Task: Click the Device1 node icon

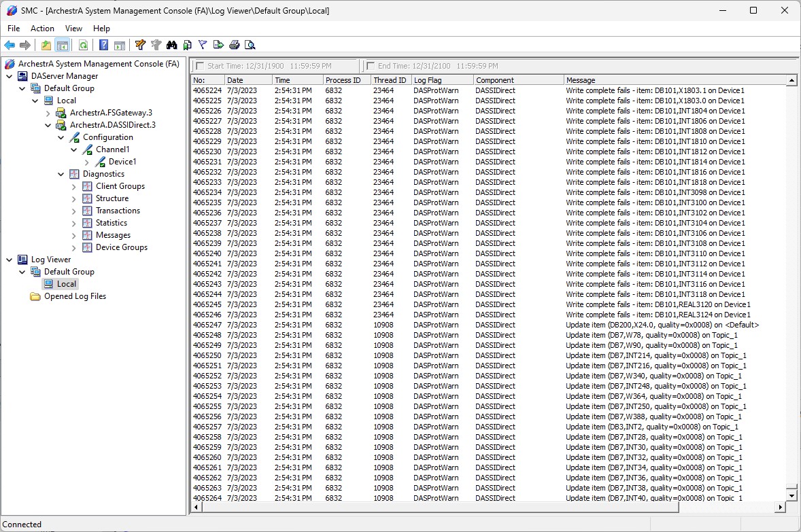Action: (x=100, y=162)
